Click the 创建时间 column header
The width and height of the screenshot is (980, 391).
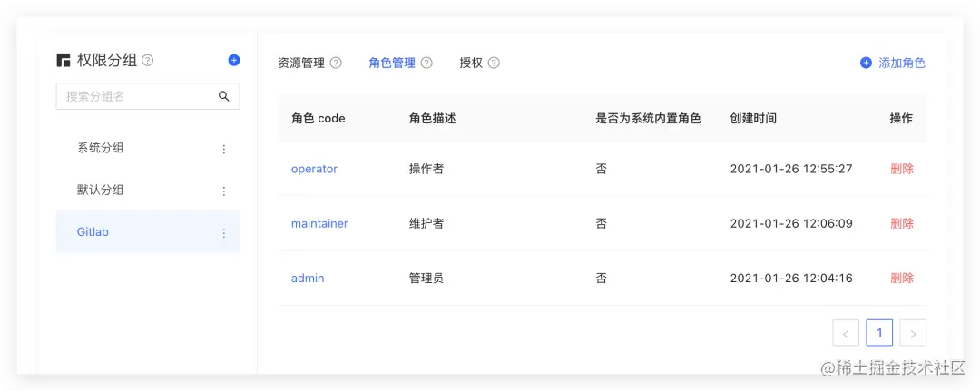coord(753,119)
